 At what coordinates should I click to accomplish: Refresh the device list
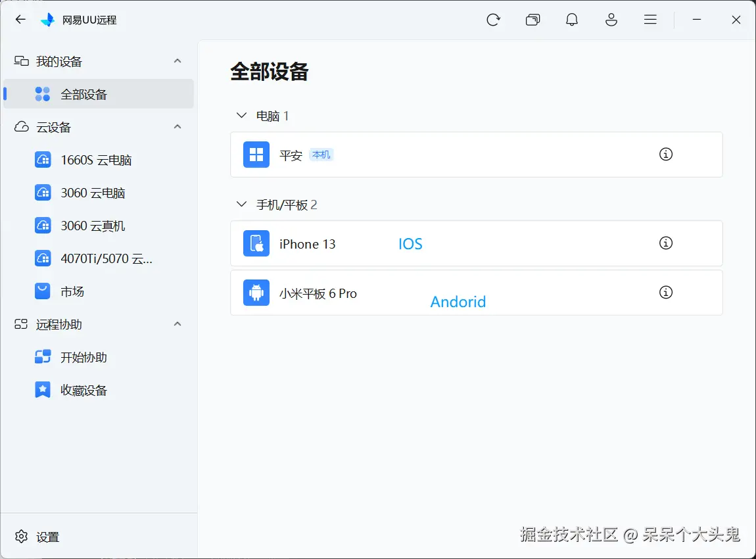point(493,20)
